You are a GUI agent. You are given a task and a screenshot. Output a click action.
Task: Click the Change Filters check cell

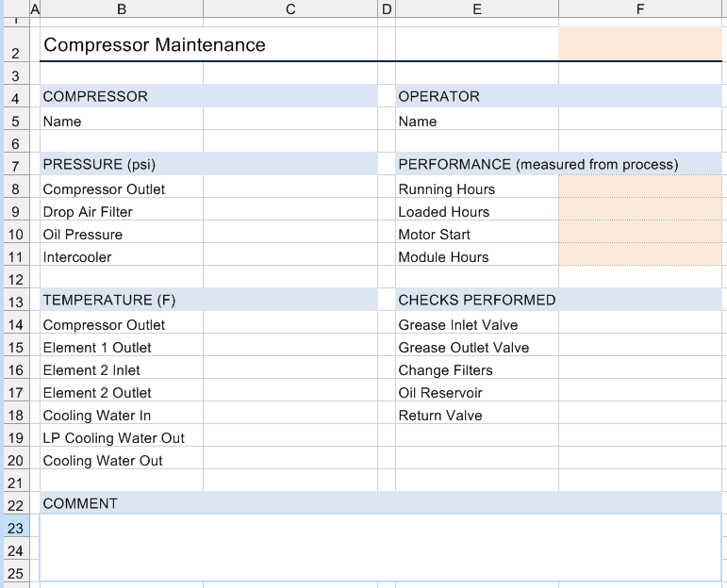(x=640, y=367)
